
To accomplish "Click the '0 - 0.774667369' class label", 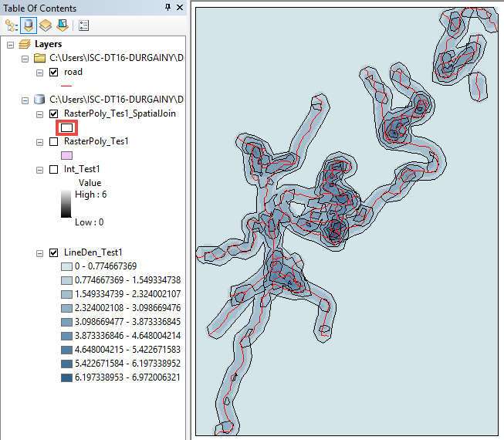I will tap(106, 266).
